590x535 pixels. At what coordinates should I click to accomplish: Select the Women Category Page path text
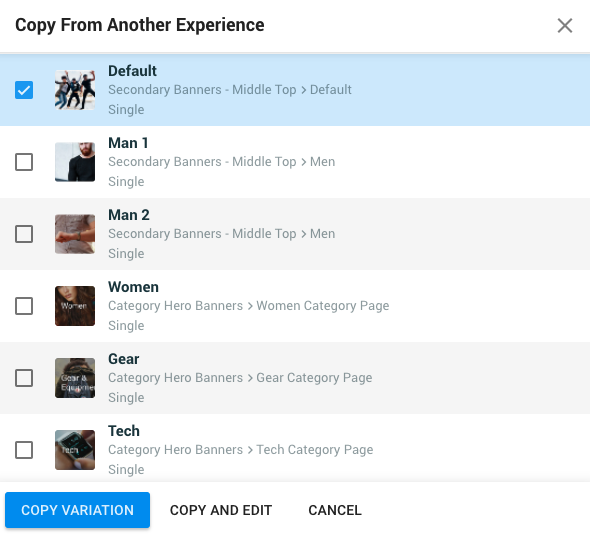click(x=322, y=306)
